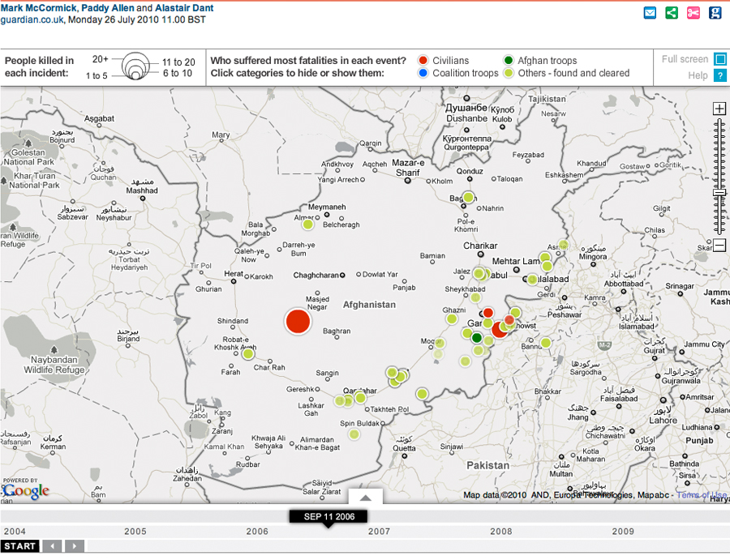The image size is (730, 560).
Task: Click the yellow-green dot near Almar
Action: (307, 224)
